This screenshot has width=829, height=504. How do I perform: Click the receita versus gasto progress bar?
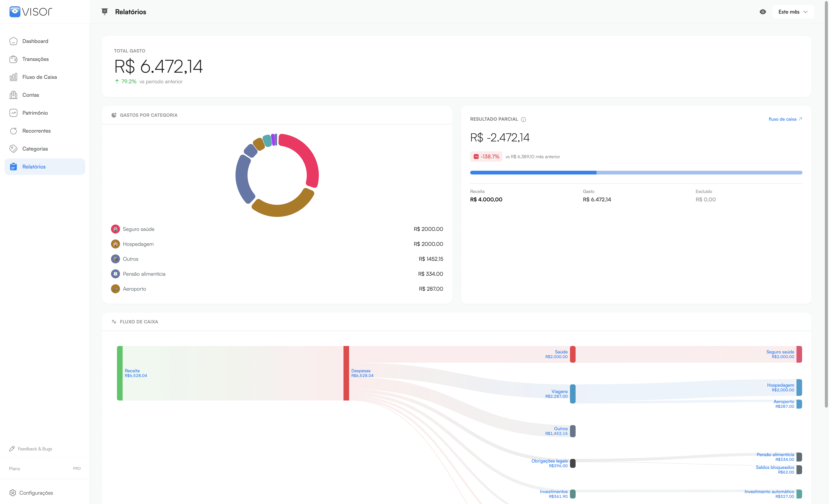636,172
